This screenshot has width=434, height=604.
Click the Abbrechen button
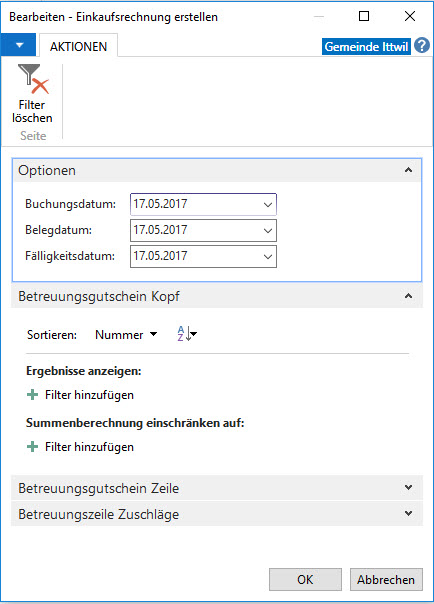click(386, 579)
